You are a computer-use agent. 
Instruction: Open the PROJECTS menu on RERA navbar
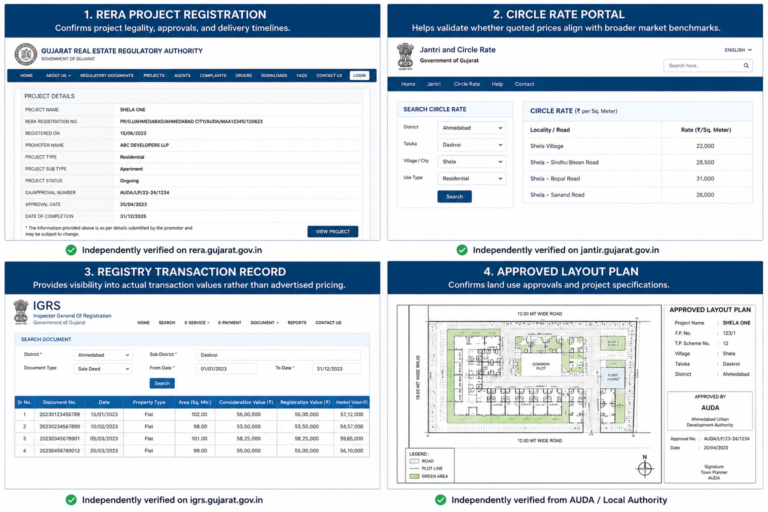click(x=155, y=75)
